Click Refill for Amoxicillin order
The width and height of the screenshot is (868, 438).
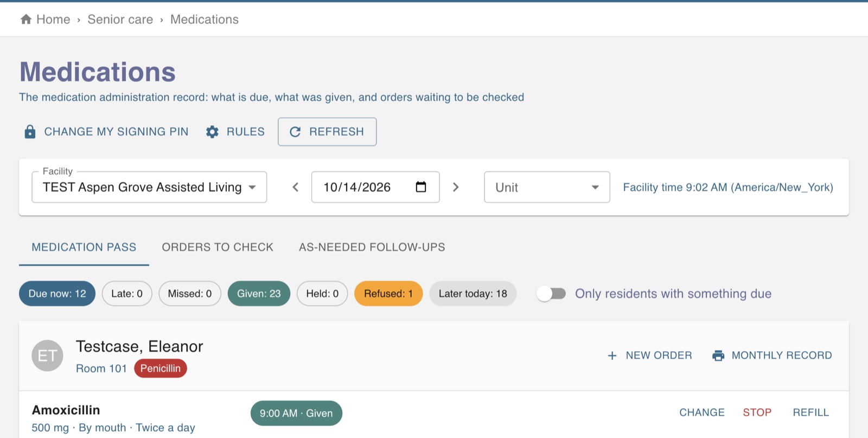coord(811,413)
